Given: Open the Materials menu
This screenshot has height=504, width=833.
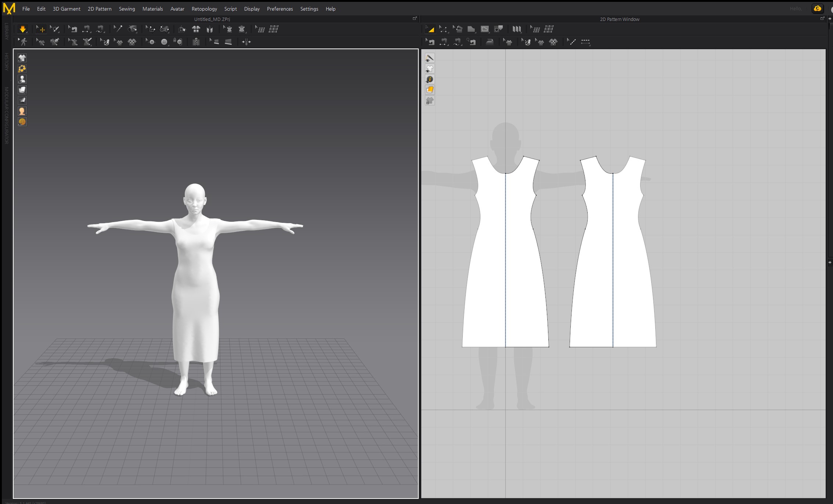Looking at the screenshot, I should pyautogui.click(x=152, y=9).
